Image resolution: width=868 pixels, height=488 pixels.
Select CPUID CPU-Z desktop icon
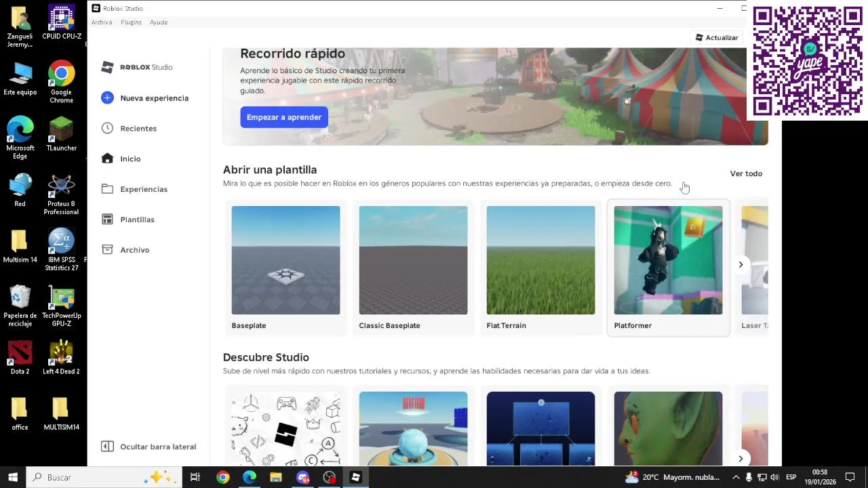62,23
